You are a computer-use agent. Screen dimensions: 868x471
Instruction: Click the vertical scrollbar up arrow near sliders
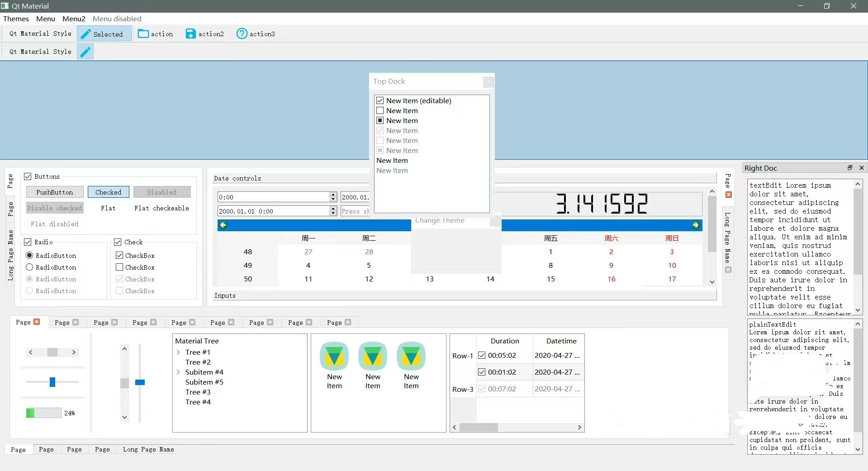pyautogui.click(x=124, y=349)
